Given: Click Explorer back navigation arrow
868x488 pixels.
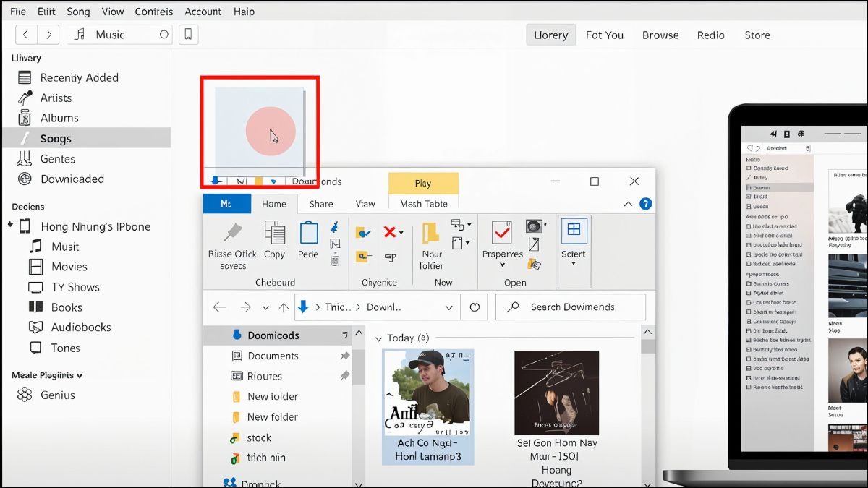Looking at the screenshot, I should coord(220,307).
